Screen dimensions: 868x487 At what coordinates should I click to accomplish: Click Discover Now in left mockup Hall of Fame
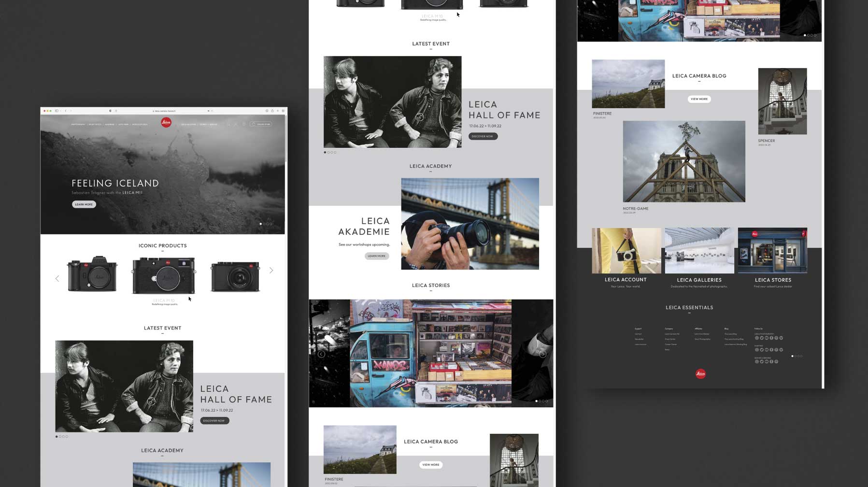pyautogui.click(x=214, y=421)
